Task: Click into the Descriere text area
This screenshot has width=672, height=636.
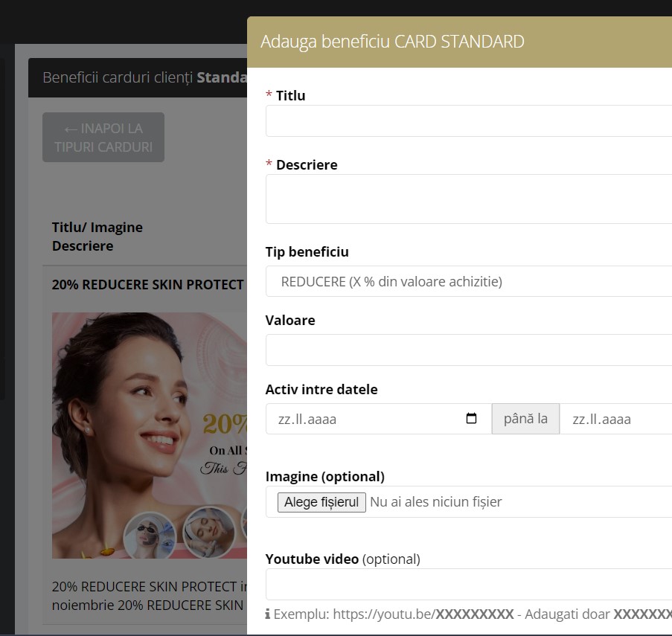Action: (x=469, y=199)
